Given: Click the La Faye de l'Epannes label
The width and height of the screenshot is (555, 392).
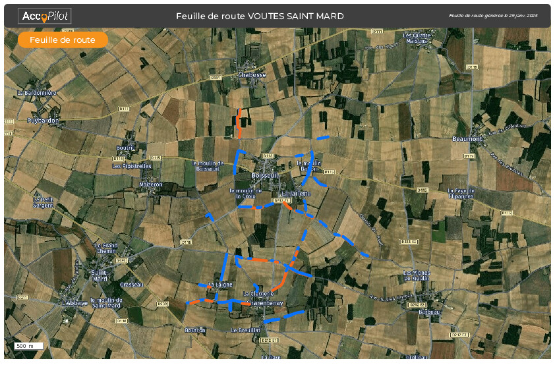Looking at the screenshot, I should tap(461, 194).
